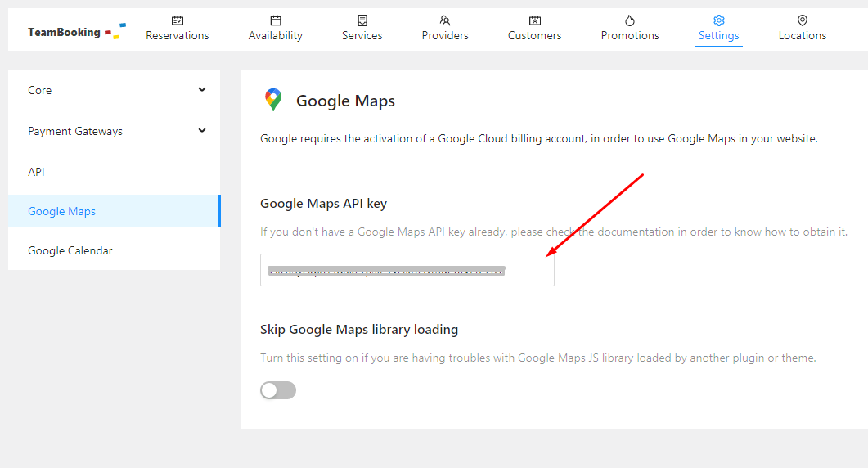Click the Providers people icon
The height and width of the screenshot is (468, 868).
coord(445,20)
